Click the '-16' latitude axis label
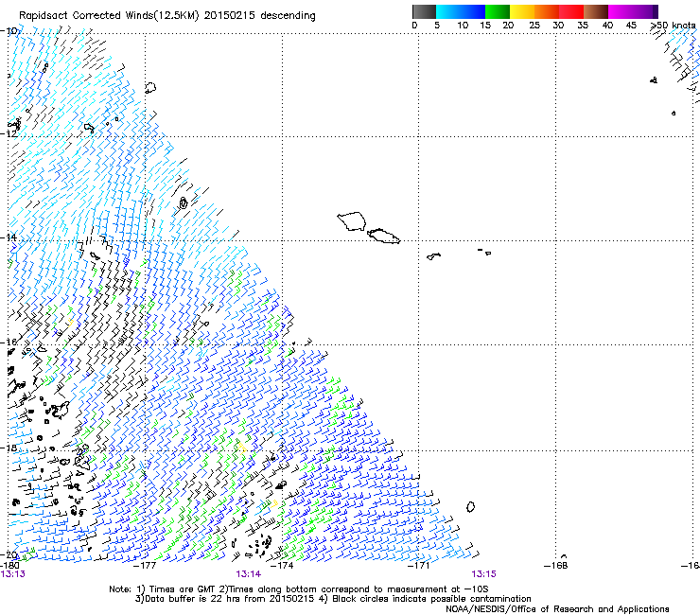700x615 pixels. 9,342
